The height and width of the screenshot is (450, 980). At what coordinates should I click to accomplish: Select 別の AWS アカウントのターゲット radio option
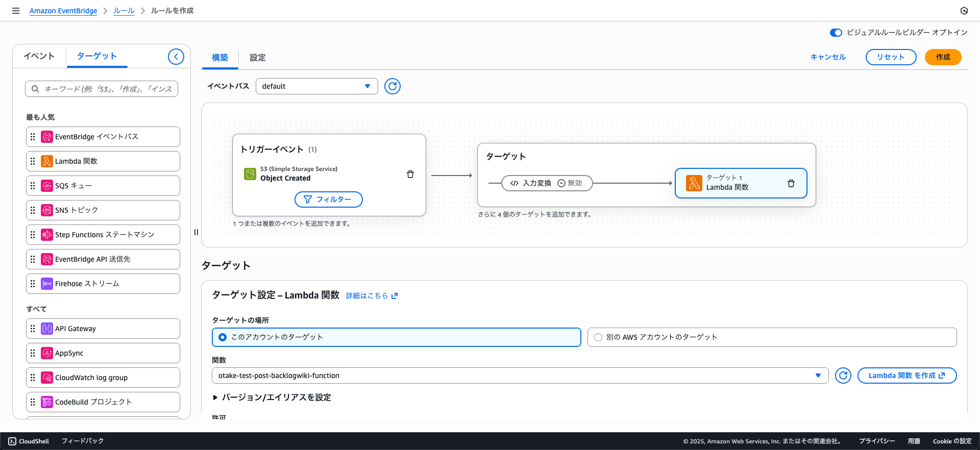pos(598,337)
